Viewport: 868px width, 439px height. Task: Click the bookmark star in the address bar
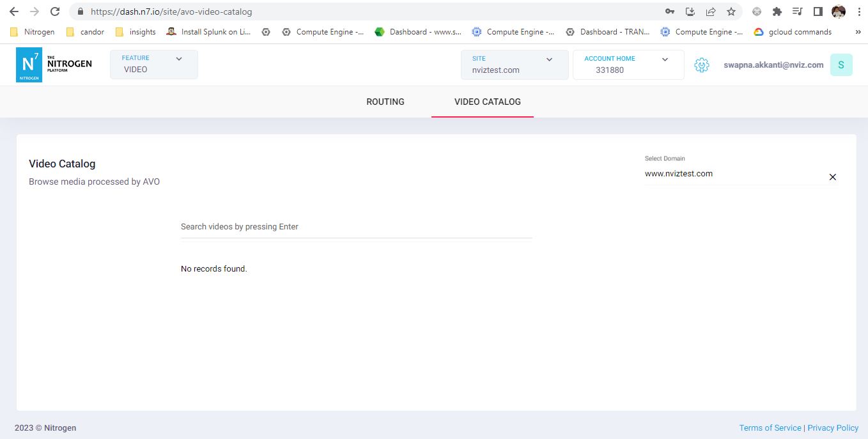point(731,11)
